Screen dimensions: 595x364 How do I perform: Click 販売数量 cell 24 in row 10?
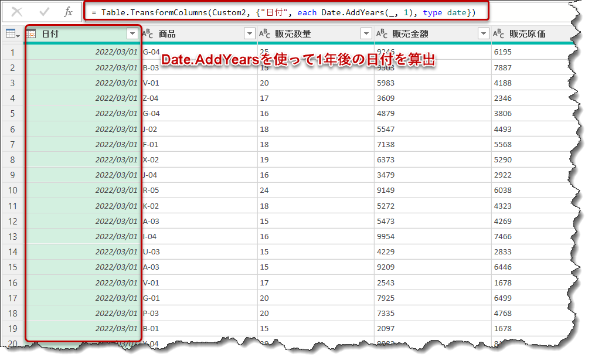point(316,190)
